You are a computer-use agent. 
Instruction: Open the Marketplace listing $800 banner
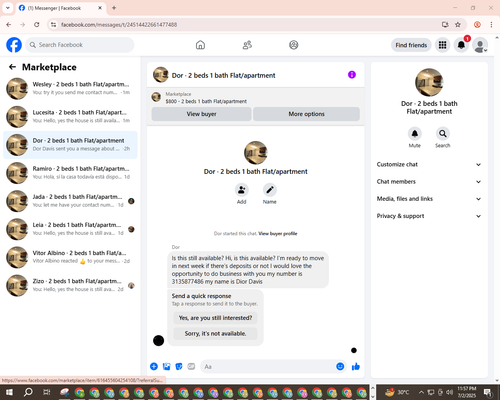point(255,98)
